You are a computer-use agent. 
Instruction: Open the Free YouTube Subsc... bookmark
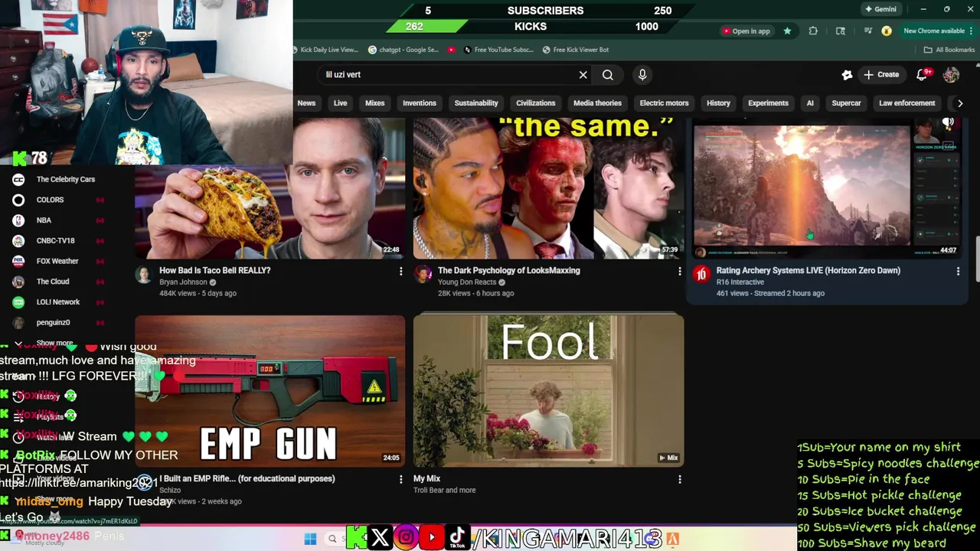[x=498, y=50]
